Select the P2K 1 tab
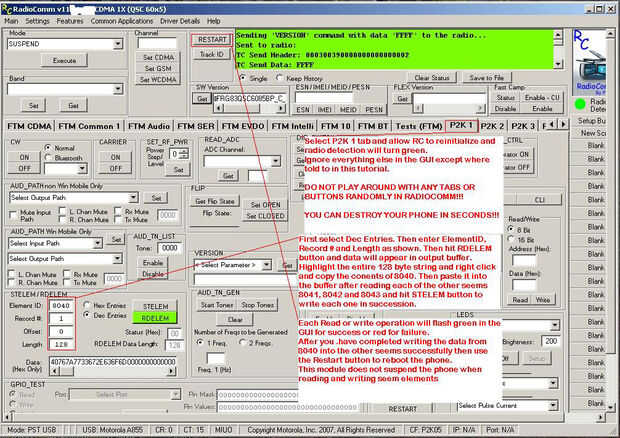 coord(461,125)
